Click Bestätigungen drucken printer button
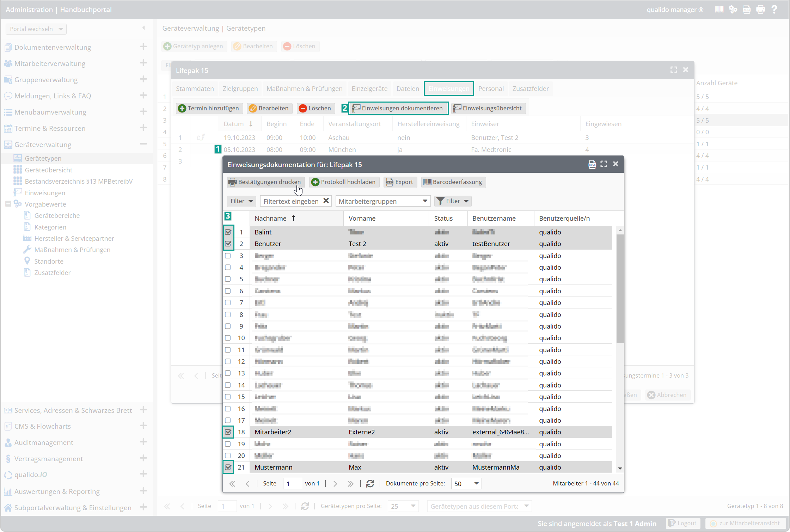The image size is (790, 532). click(265, 182)
